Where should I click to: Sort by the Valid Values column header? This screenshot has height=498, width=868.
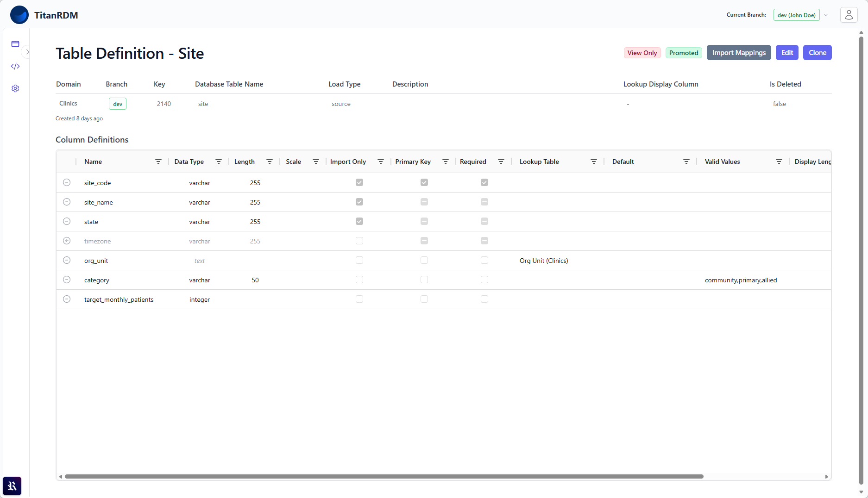(x=723, y=162)
